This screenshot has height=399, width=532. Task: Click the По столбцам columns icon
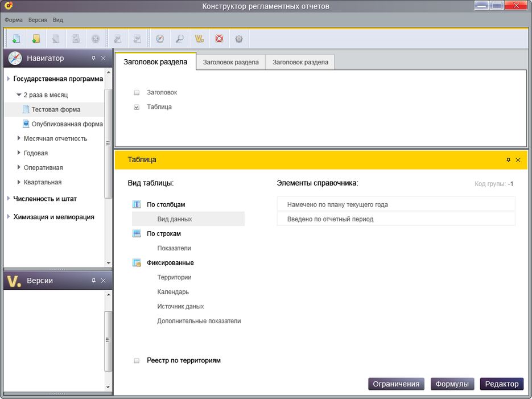pos(137,204)
